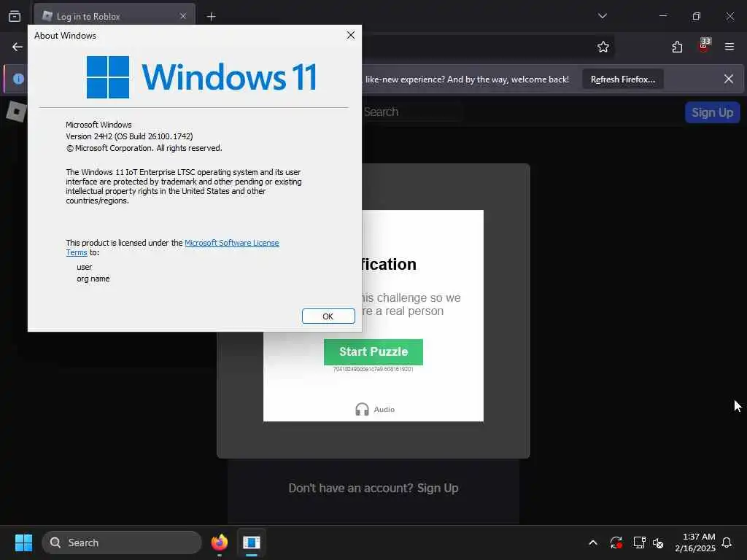Viewport: 747px width, 560px height.
Task: Open Firefox application hamburger menu
Action: coord(729,47)
